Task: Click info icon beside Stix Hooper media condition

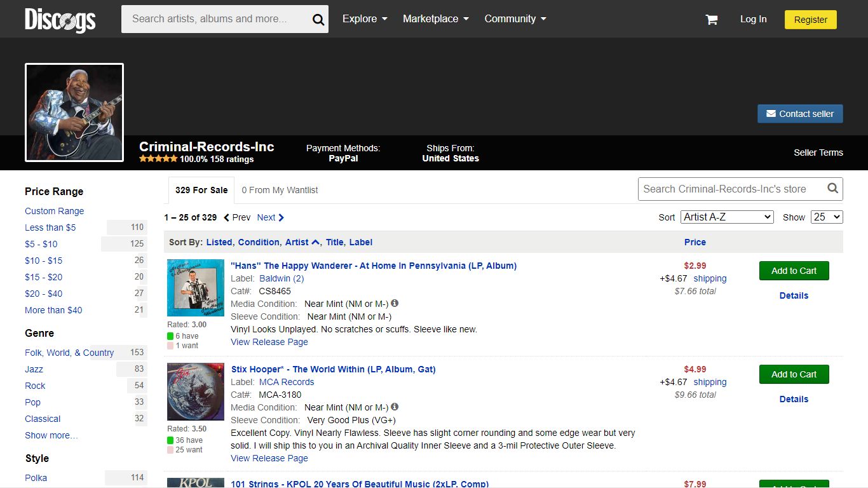Action: point(395,407)
